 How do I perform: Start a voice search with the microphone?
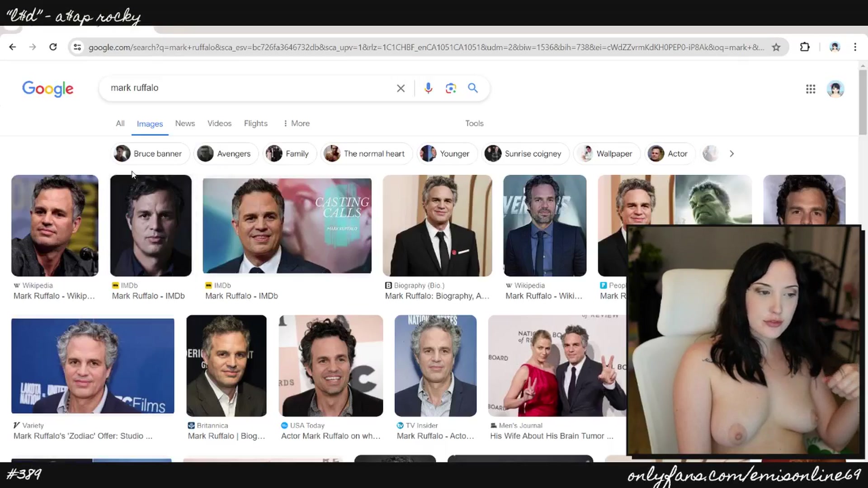pyautogui.click(x=428, y=88)
